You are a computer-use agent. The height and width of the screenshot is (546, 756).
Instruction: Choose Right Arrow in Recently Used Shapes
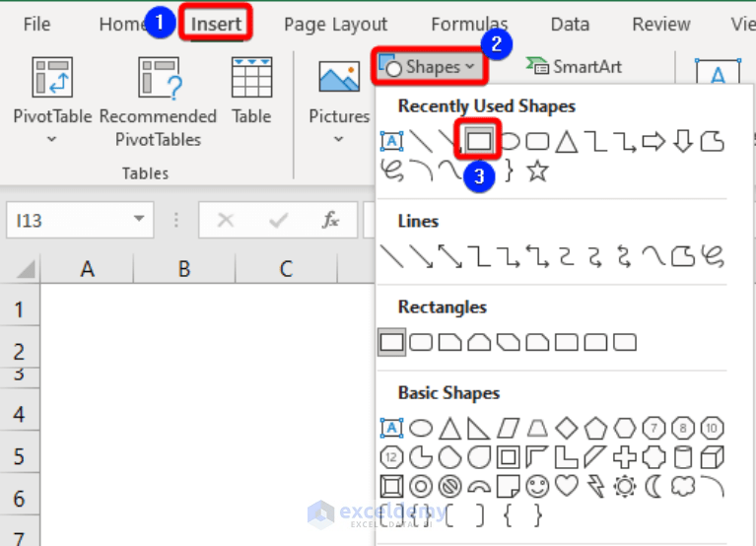pos(653,142)
